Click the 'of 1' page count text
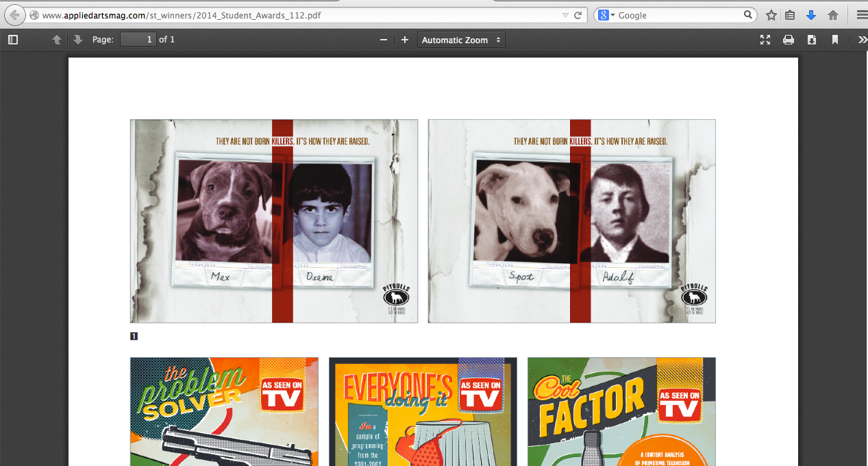Screen dimensions: 868x466 coord(166,40)
